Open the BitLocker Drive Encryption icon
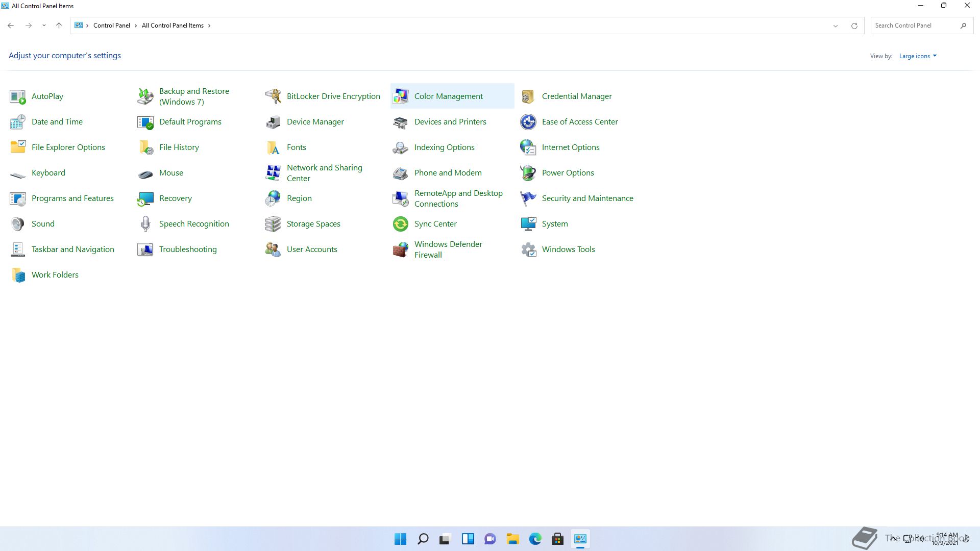980x551 pixels. (273, 96)
